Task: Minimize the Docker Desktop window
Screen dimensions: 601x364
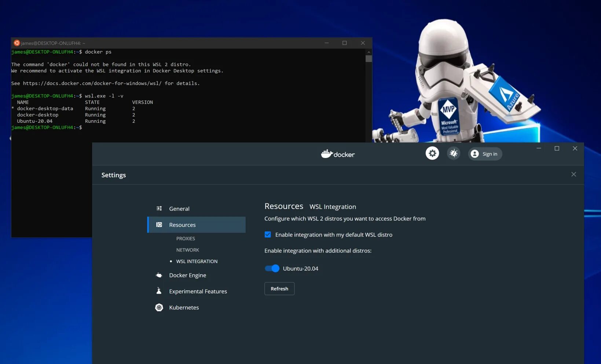Action: pos(539,148)
